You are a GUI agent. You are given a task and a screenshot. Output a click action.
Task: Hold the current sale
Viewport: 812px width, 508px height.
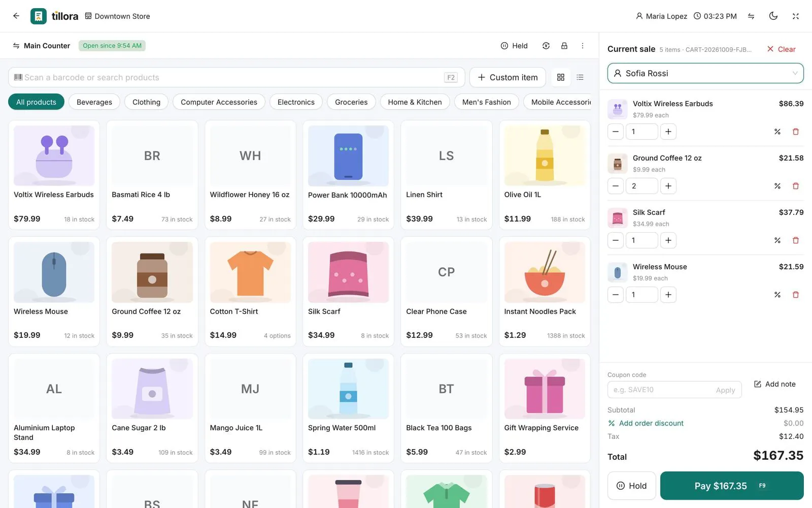coord(632,486)
